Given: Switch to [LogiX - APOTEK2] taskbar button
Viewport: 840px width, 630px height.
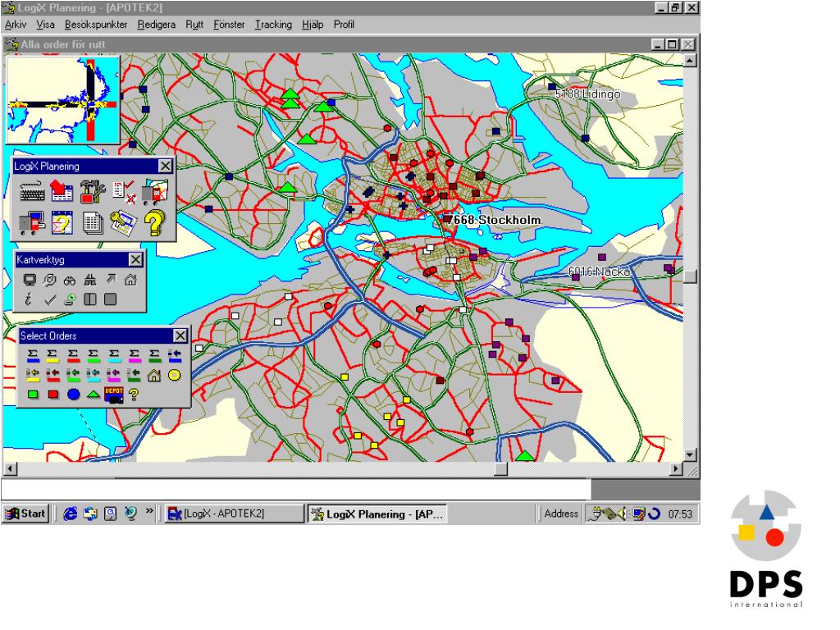Looking at the screenshot, I should (x=234, y=514).
